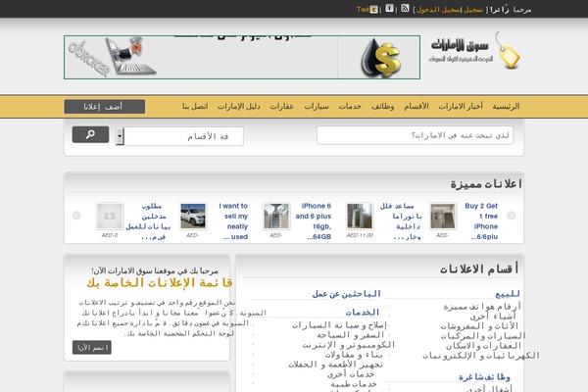This screenshot has width=588, height=392.
Task: Click the yellow price-tag site logo
Action: [x=508, y=51]
